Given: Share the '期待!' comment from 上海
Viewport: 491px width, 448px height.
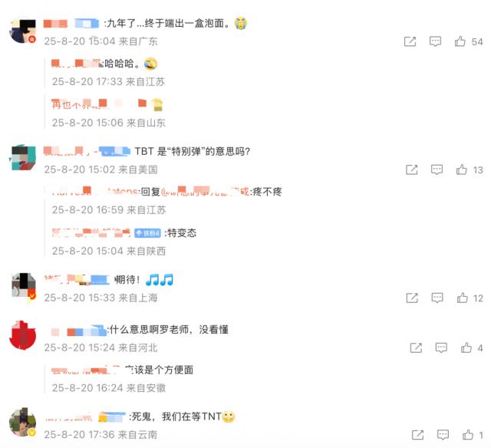Looking at the screenshot, I should click(x=412, y=298).
